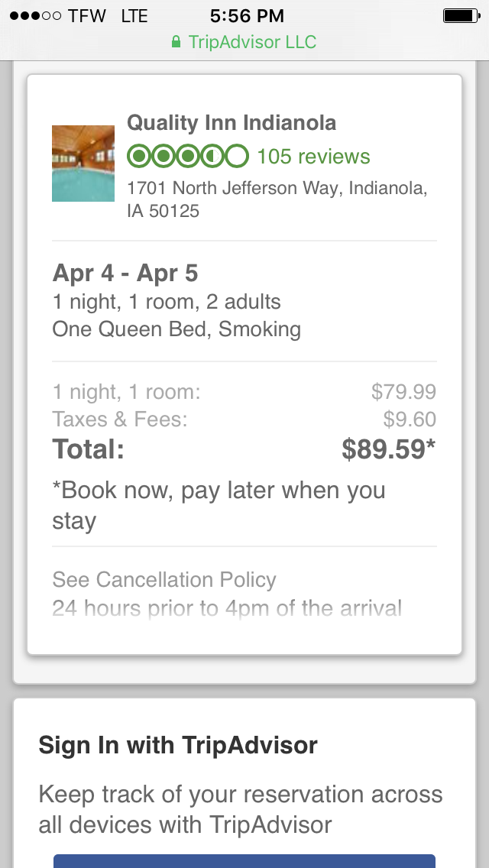The height and width of the screenshot is (868, 489).
Task: Tap the hotel pool thumbnail image
Action: (83, 164)
